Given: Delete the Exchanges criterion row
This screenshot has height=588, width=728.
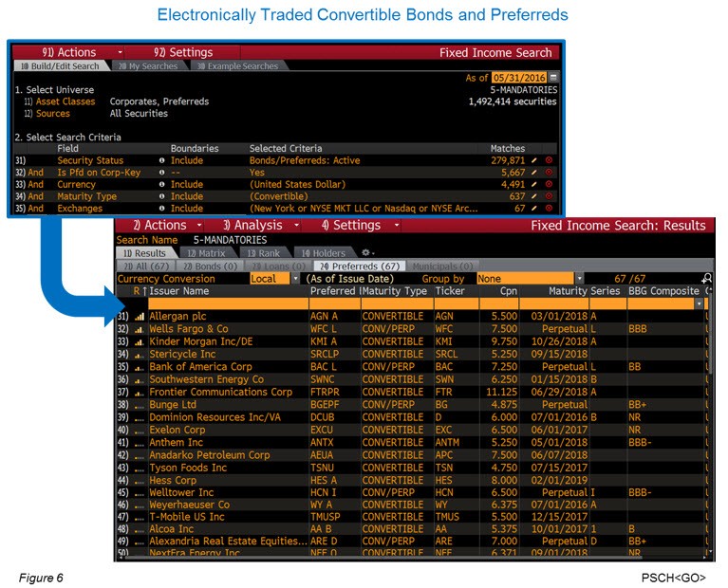Looking at the screenshot, I should coord(549,209).
